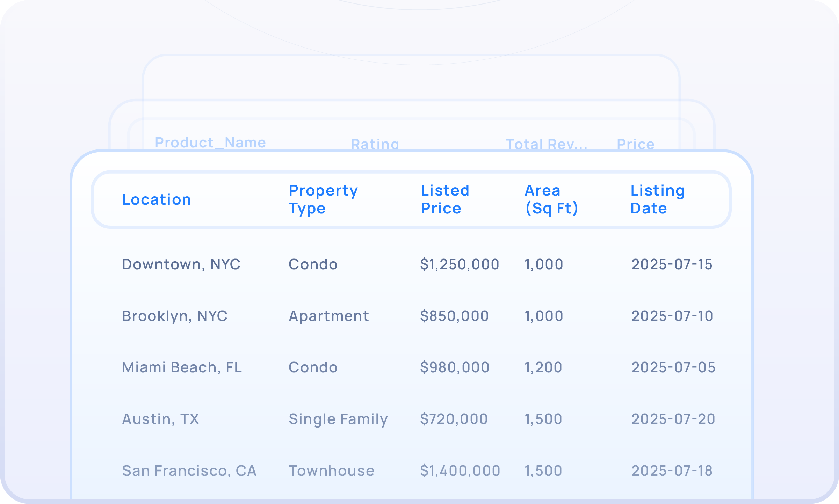This screenshot has width=839, height=504.
Task: Click the $1,250,000 price cell
Action: click(x=460, y=264)
